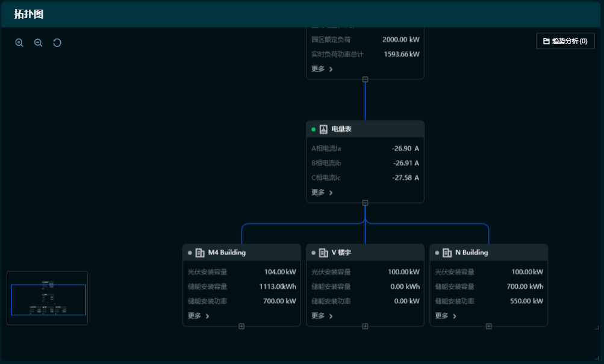Click the V 楼宇 building node icon
Viewport: 604px width, 364px height.
[x=323, y=253]
